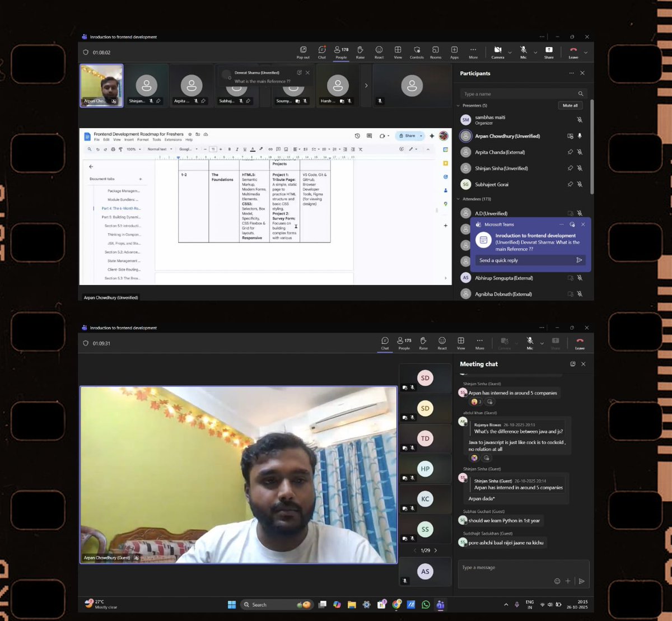Open Leave options arrow in top meeting
The height and width of the screenshot is (621, 672).
586,53
